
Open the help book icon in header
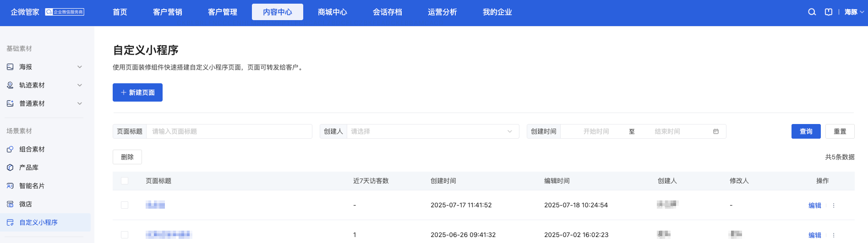click(x=829, y=12)
